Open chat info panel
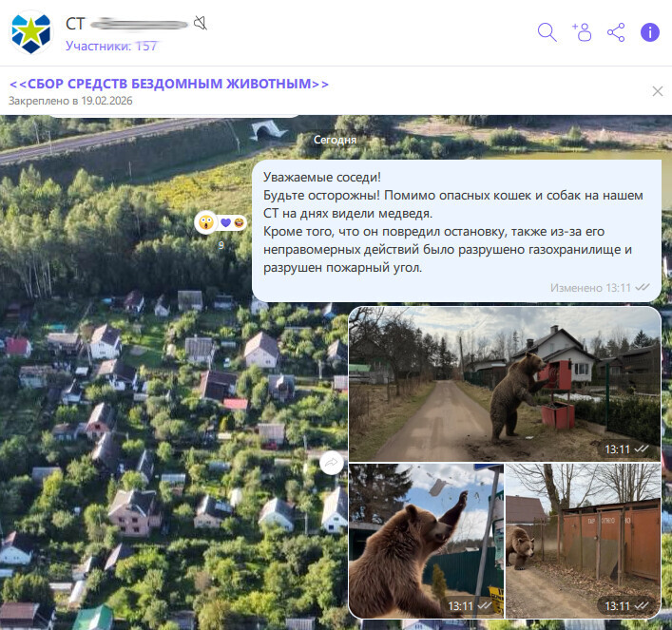672x630 pixels. [x=650, y=32]
